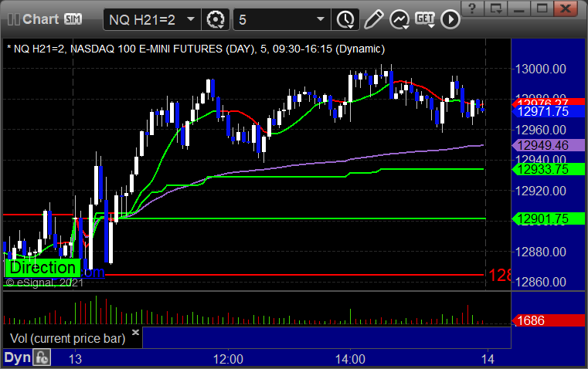This screenshot has width=588, height=369.
Task: Close the chart window
Action: 566,8
